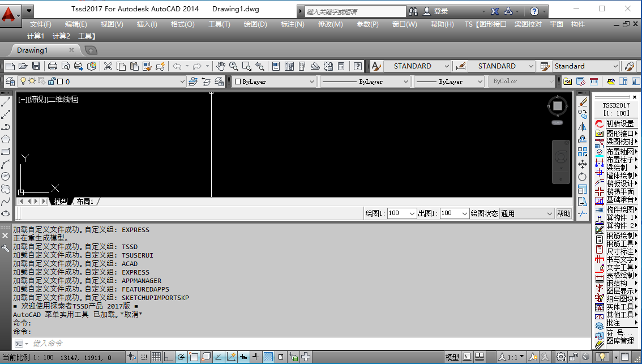The width and height of the screenshot is (642, 364).
Task: Click the ViewCube in the drawing area
Action: pos(558,106)
